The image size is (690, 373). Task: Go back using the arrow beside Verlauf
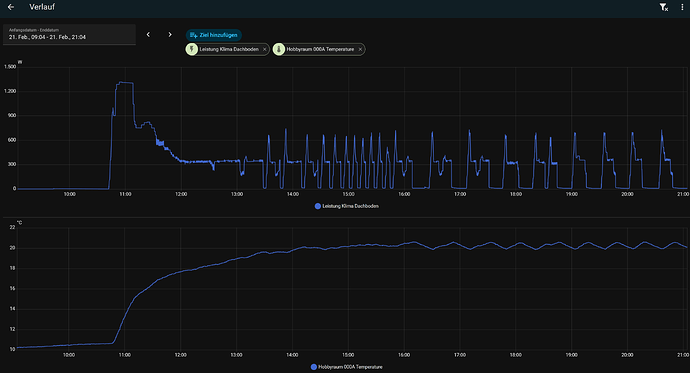[x=11, y=7]
